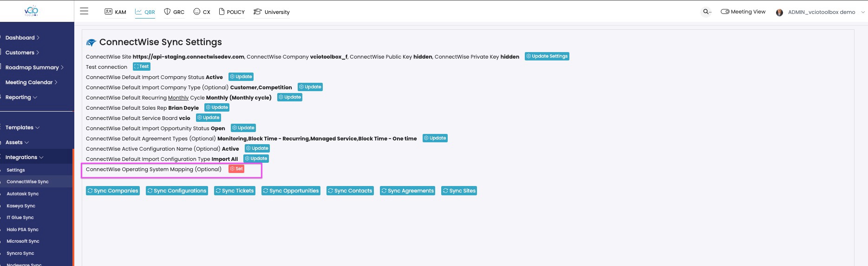Expand Meeting Calendar menu
Viewport: 868px width, 266px height.
(x=31, y=82)
